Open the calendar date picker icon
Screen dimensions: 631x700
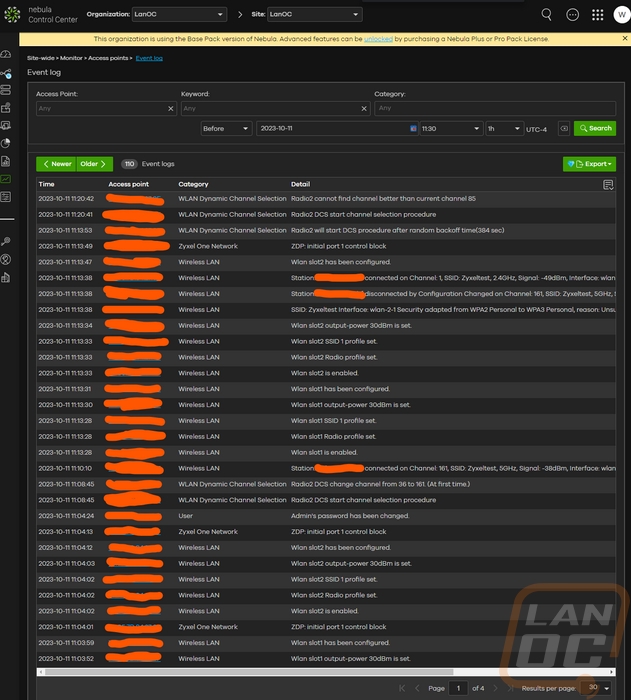pos(413,129)
